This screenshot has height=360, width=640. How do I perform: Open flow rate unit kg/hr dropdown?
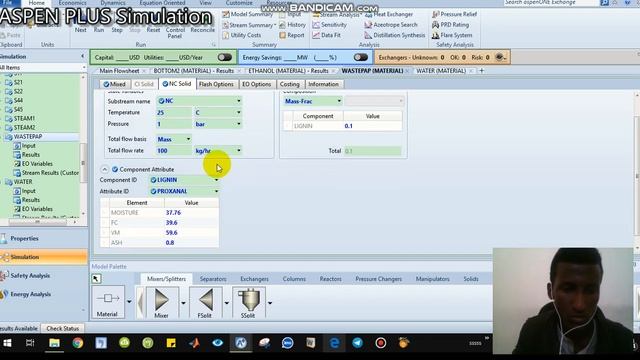[239, 151]
